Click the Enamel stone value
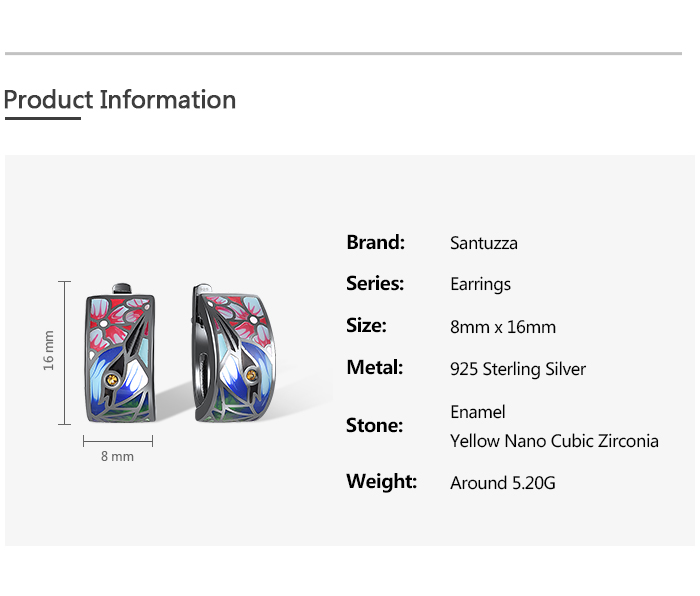This screenshot has height=596, width=700. click(478, 412)
